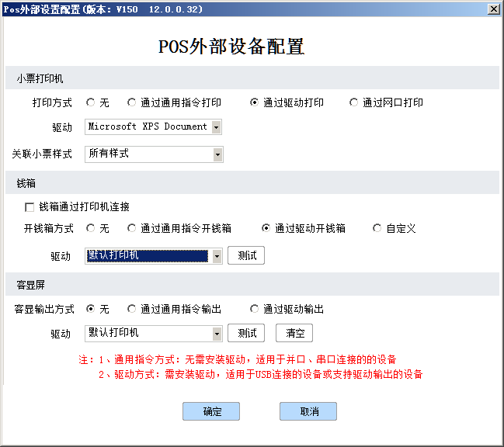This screenshot has height=447, width=504.
Task: Select 无 radio for 打印方式
Action: (x=91, y=102)
